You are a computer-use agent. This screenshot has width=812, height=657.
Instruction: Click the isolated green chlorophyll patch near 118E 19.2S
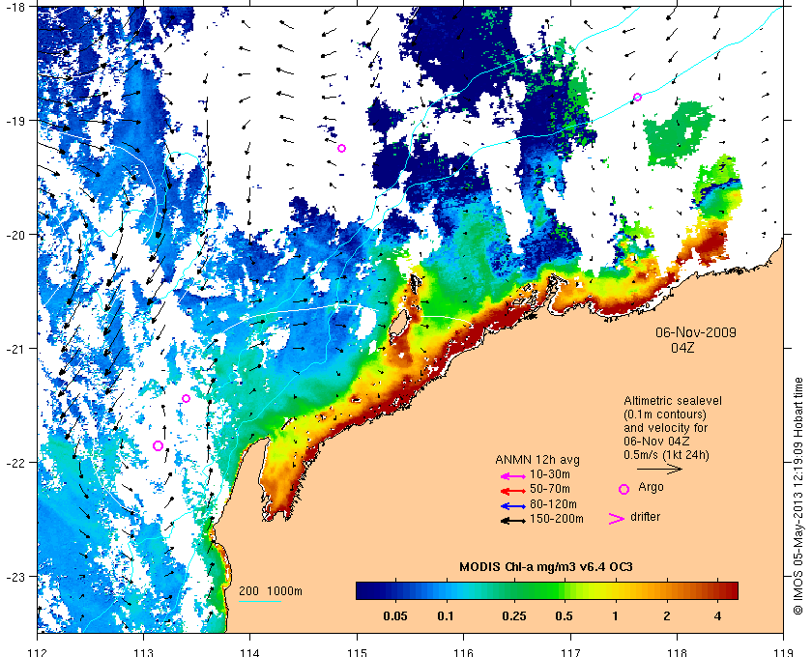[678, 133]
